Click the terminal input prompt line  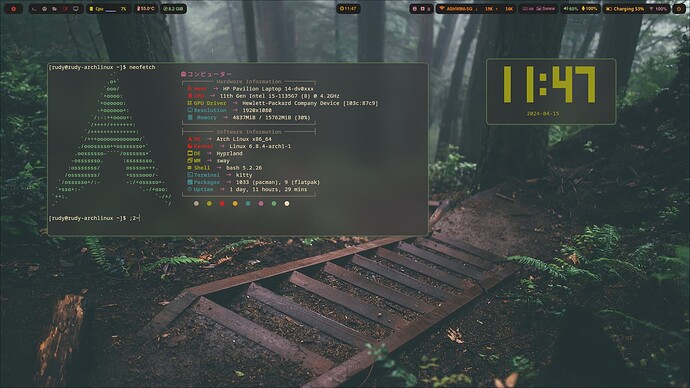(95, 218)
